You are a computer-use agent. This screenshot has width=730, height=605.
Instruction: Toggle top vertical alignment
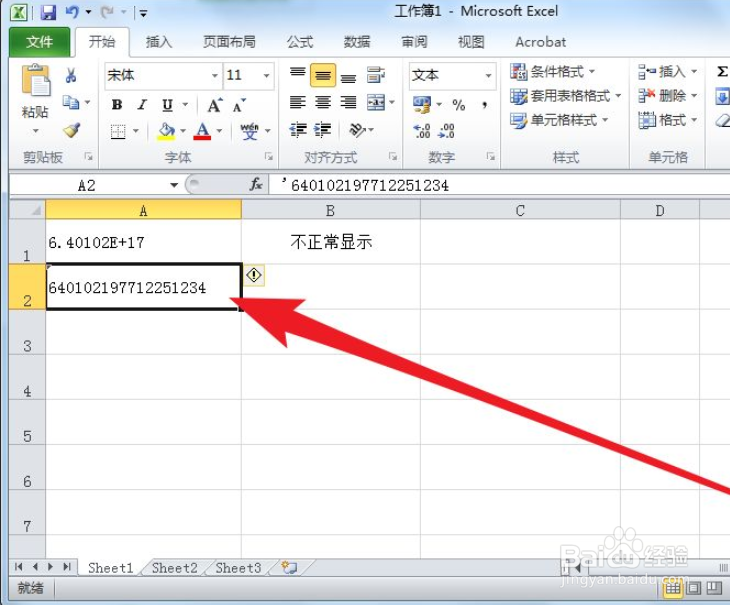pos(297,75)
